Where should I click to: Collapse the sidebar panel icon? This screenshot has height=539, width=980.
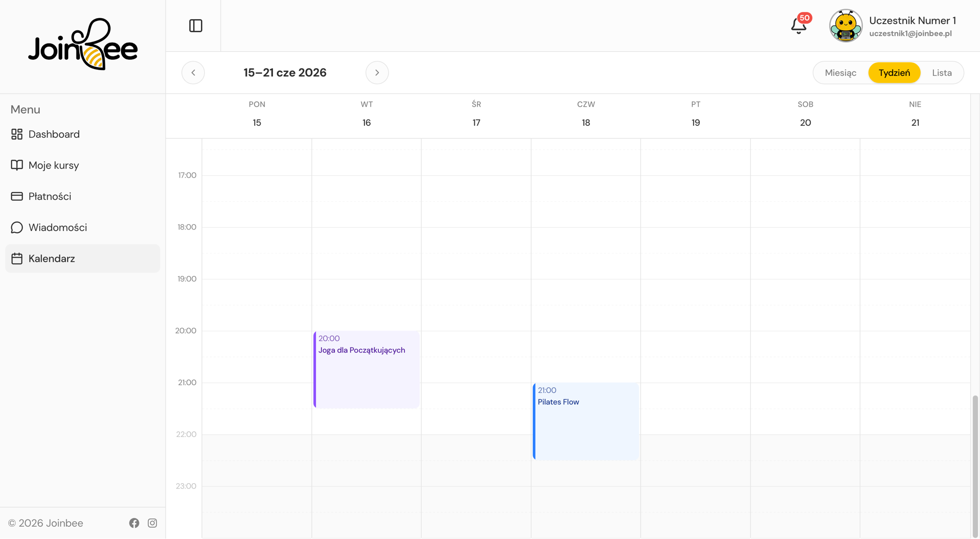click(x=196, y=25)
